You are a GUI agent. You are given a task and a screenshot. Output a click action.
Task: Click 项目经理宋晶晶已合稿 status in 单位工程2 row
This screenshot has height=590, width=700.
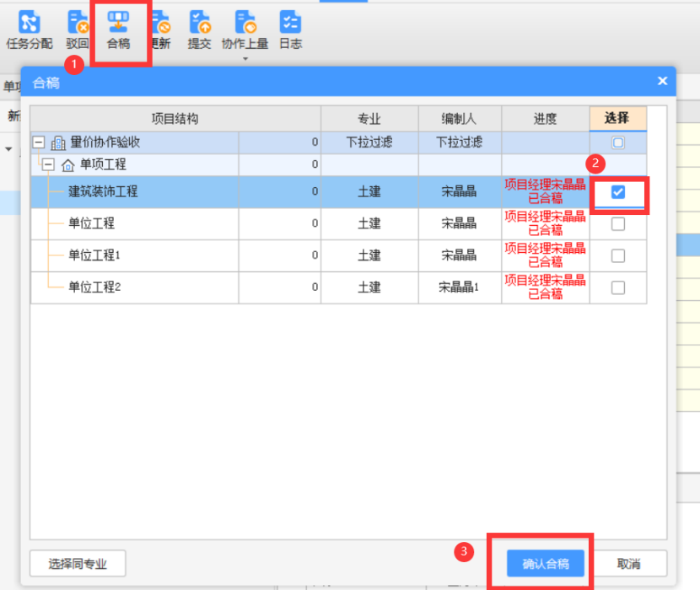click(545, 287)
